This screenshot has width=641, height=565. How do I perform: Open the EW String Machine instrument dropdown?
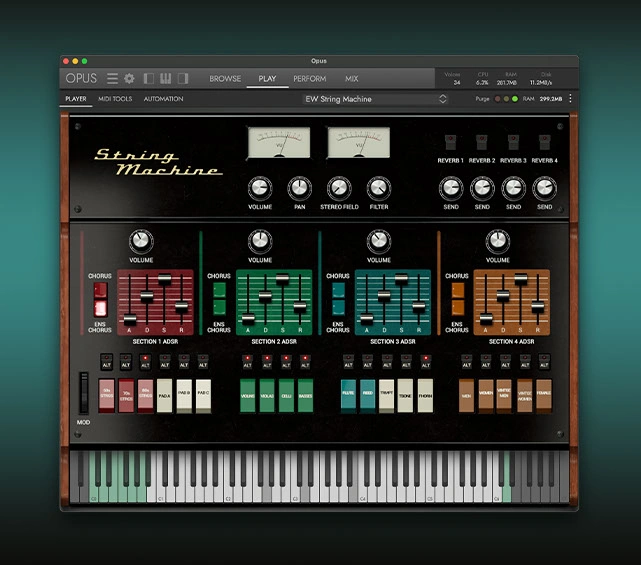tap(375, 99)
